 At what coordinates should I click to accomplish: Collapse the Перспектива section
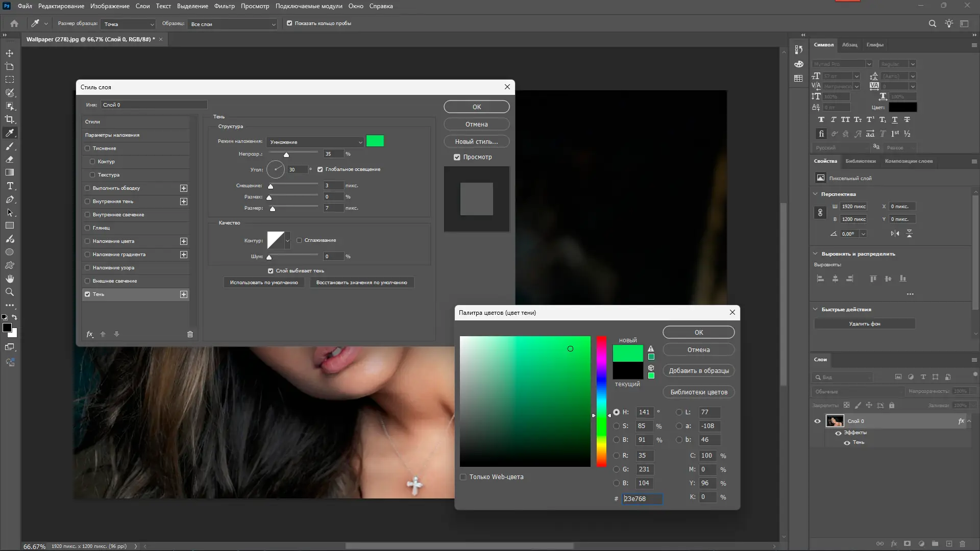point(815,194)
